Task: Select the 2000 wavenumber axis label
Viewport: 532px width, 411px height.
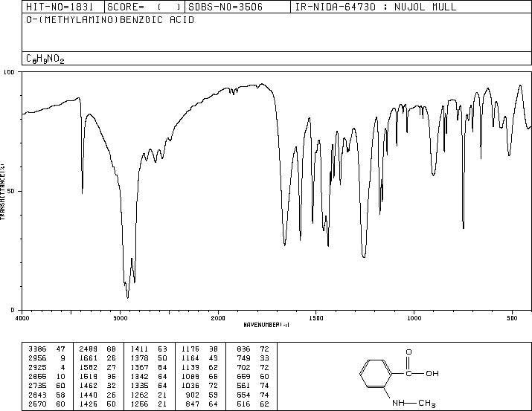Action: coord(218,318)
